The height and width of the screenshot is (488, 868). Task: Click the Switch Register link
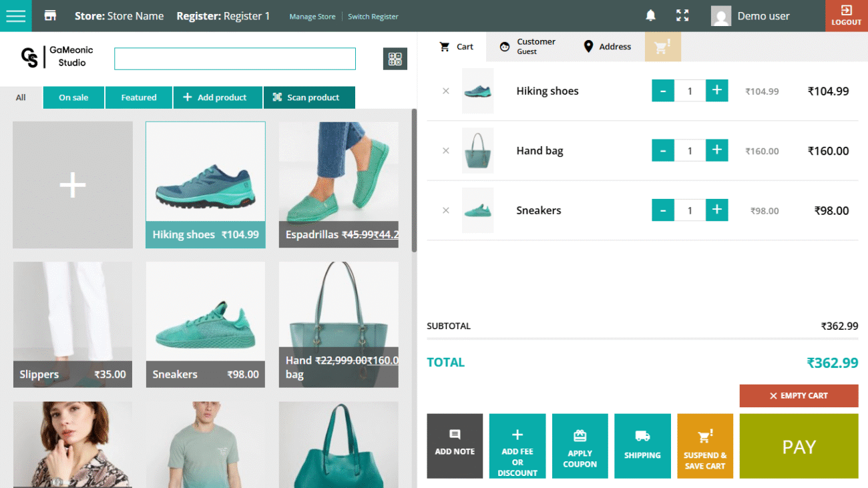(373, 17)
